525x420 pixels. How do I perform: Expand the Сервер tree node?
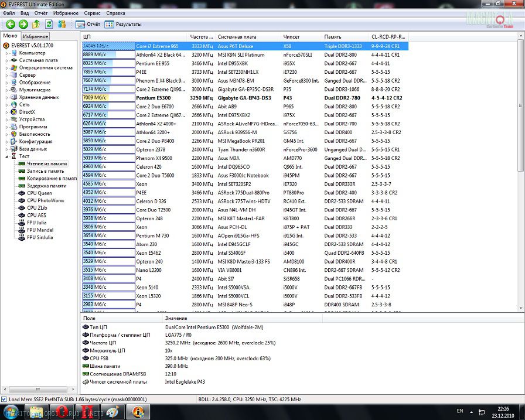click(6, 75)
